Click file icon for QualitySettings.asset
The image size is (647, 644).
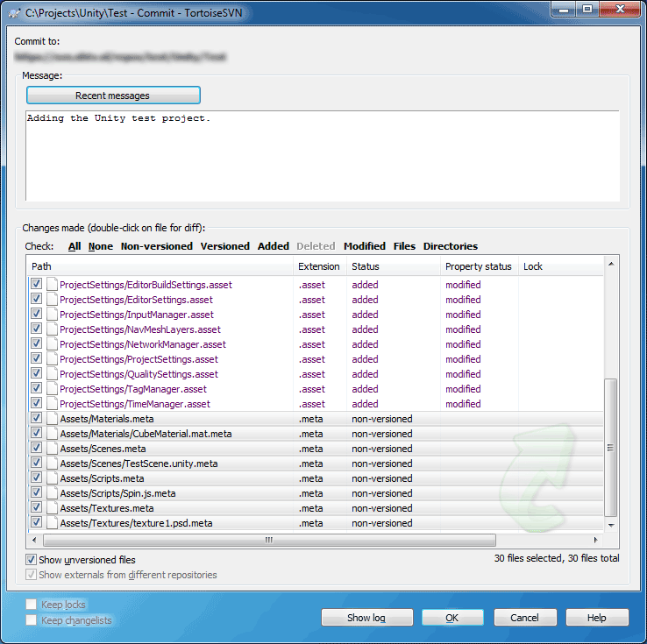click(52, 373)
